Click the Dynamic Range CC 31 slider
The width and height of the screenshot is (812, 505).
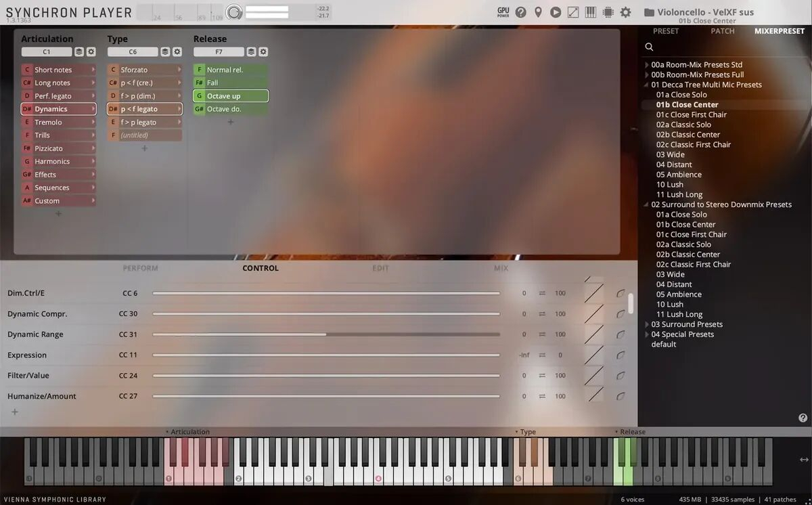coord(326,334)
